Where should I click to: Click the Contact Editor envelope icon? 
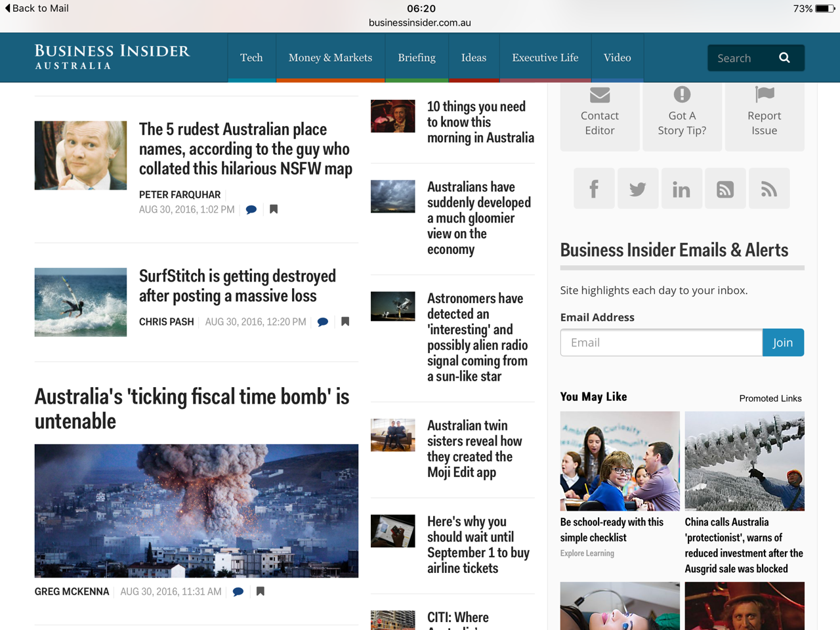point(600,95)
